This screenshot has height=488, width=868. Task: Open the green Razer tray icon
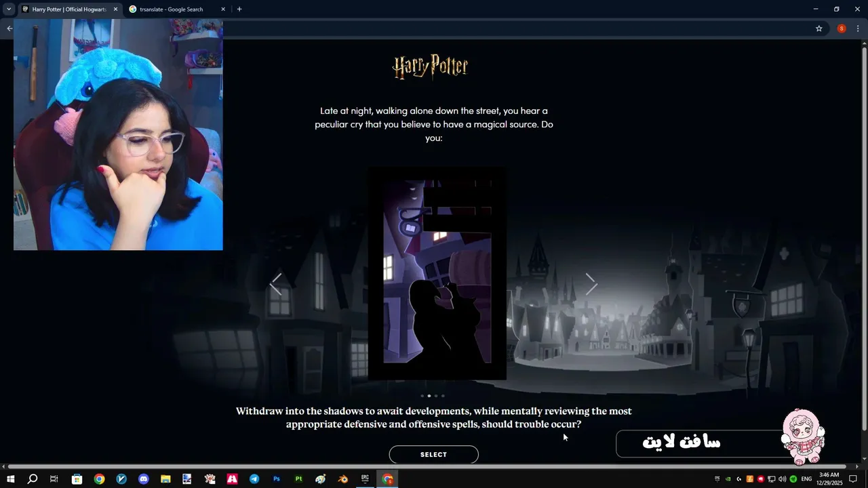click(x=793, y=479)
